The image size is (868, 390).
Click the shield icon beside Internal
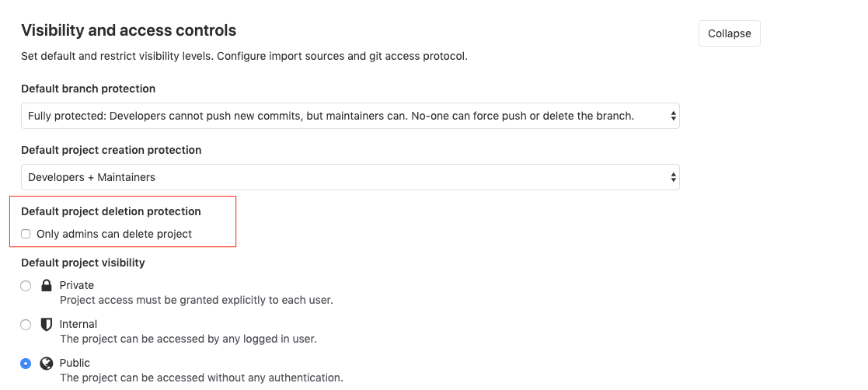coord(46,324)
